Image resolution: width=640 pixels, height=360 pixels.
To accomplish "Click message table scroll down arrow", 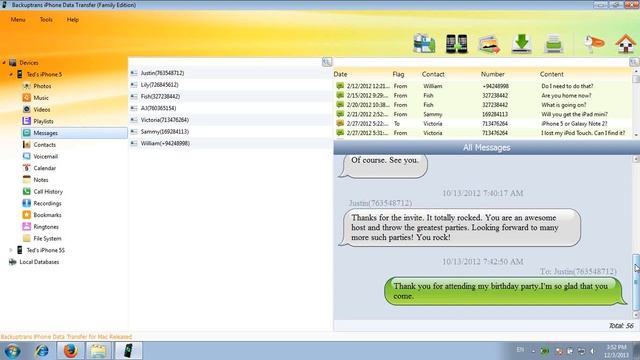I will (x=636, y=135).
